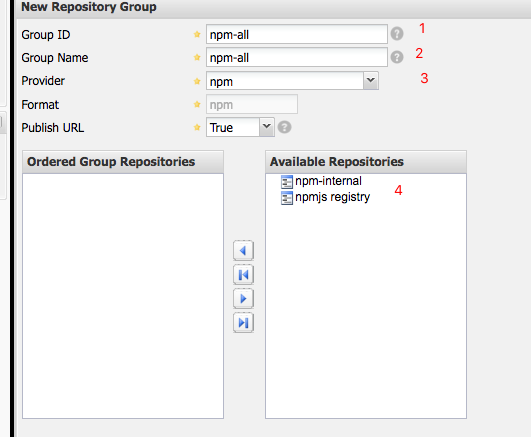Open the Publish URL dropdown arrow
Viewport: 531px width, 437px height.
coord(267,127)
